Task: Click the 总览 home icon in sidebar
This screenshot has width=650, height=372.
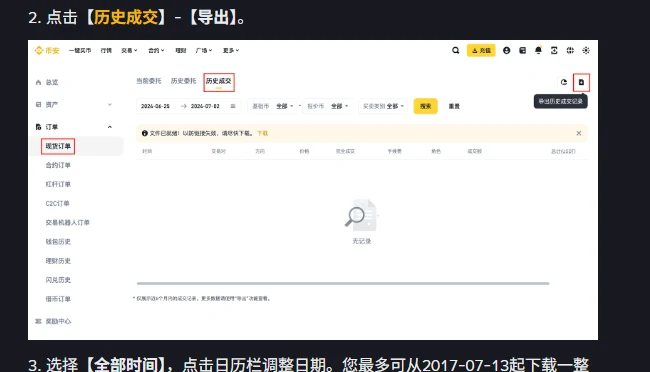Action: (38, 82)
